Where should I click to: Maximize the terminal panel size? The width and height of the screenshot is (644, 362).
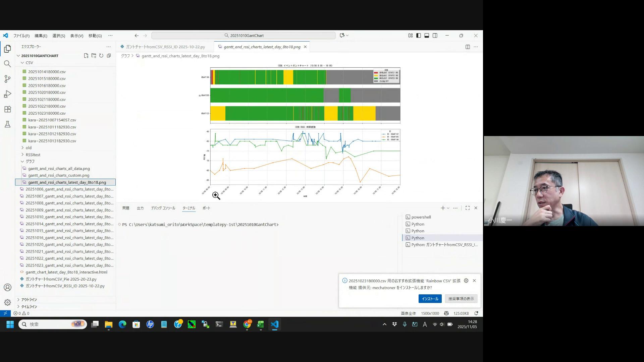468,208
